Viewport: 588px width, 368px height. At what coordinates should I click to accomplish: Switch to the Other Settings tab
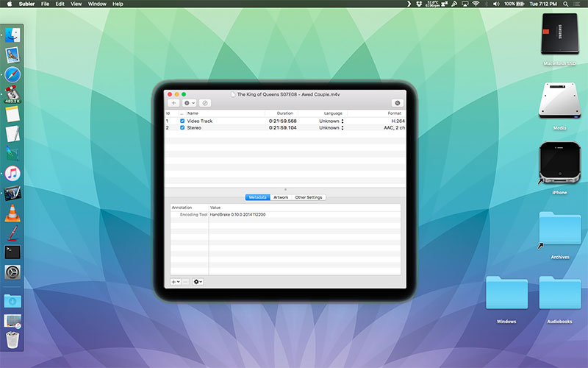(x=309, y=197)
